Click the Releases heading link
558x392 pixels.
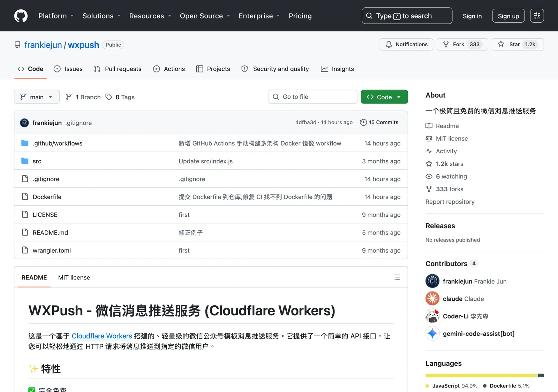440,226
